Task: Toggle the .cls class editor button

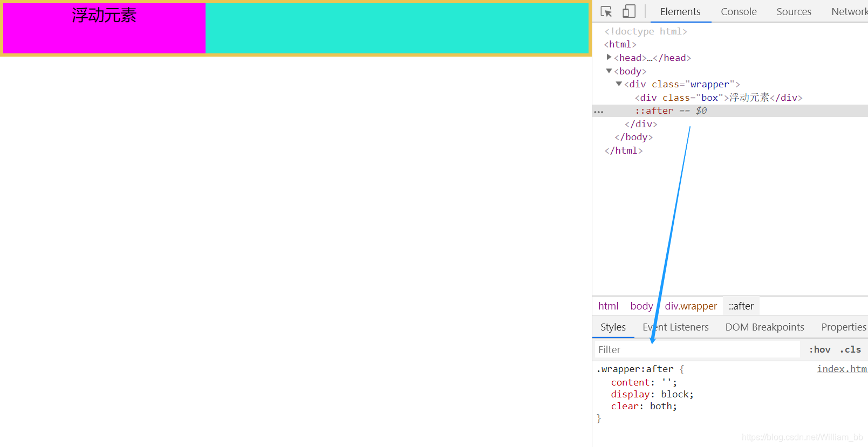Action: (x=850, y=349)
